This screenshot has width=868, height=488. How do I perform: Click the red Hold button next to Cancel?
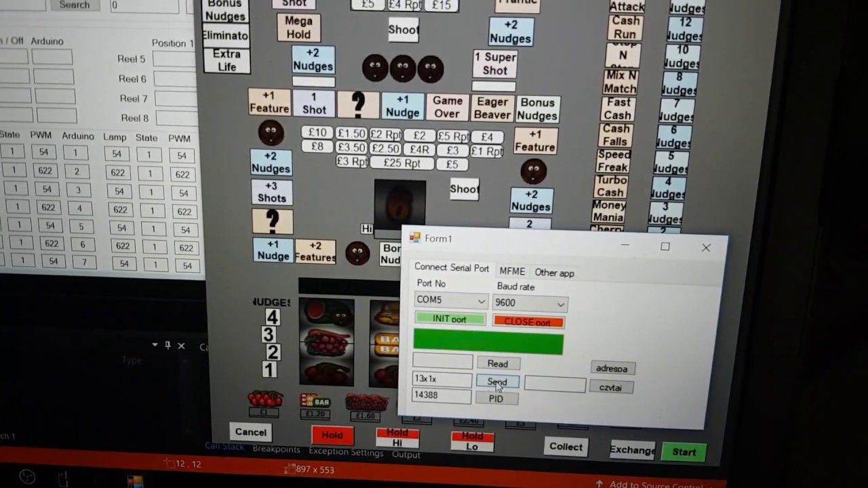332,435
